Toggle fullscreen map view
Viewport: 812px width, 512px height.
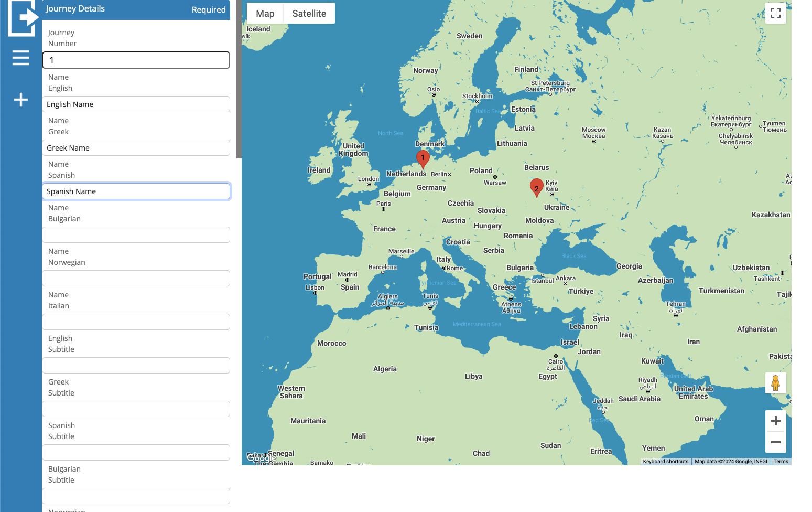(775, 13)
